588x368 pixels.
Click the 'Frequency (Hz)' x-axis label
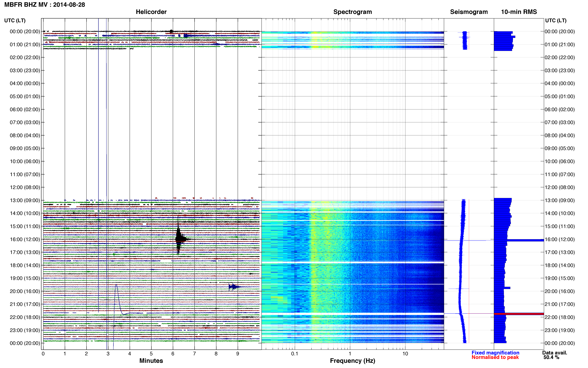[352, 361]
